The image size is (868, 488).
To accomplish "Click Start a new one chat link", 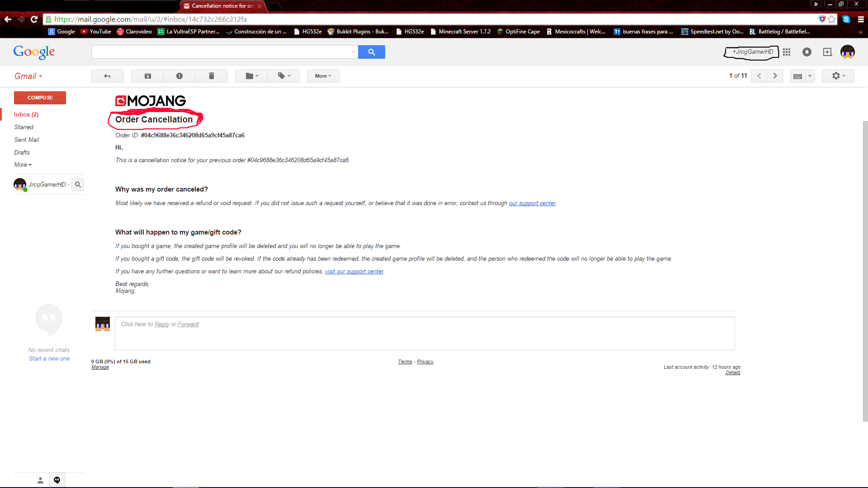I will (x=49, y=359).
